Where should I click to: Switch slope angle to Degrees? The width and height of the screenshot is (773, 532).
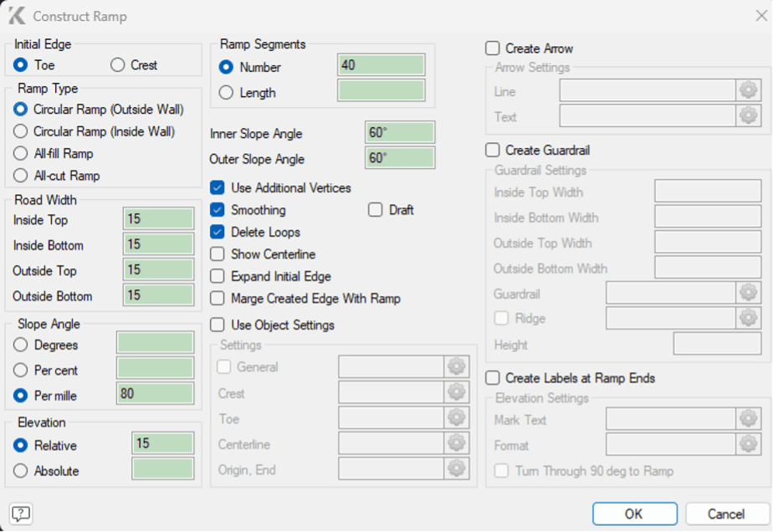(x=21, y=345)
